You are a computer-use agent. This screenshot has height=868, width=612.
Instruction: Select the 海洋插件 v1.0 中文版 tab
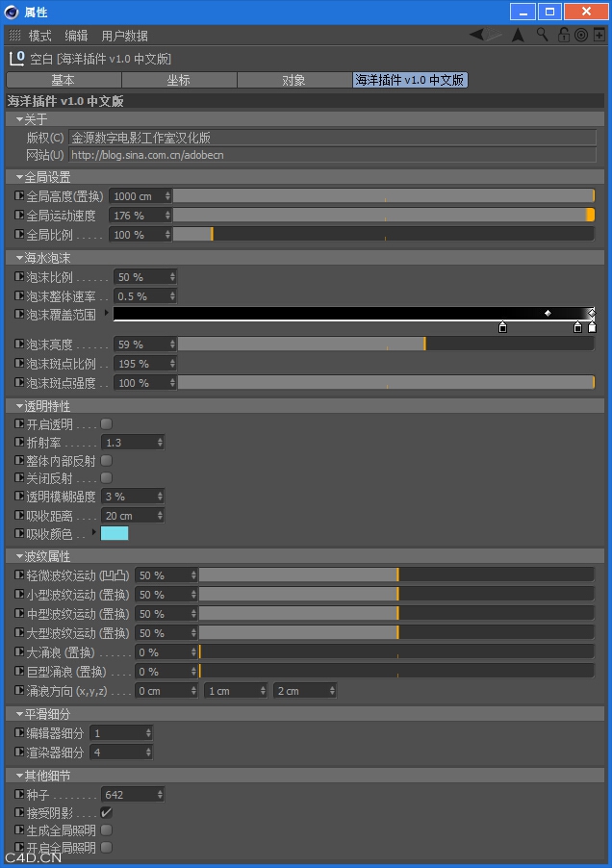pos(410,80)
